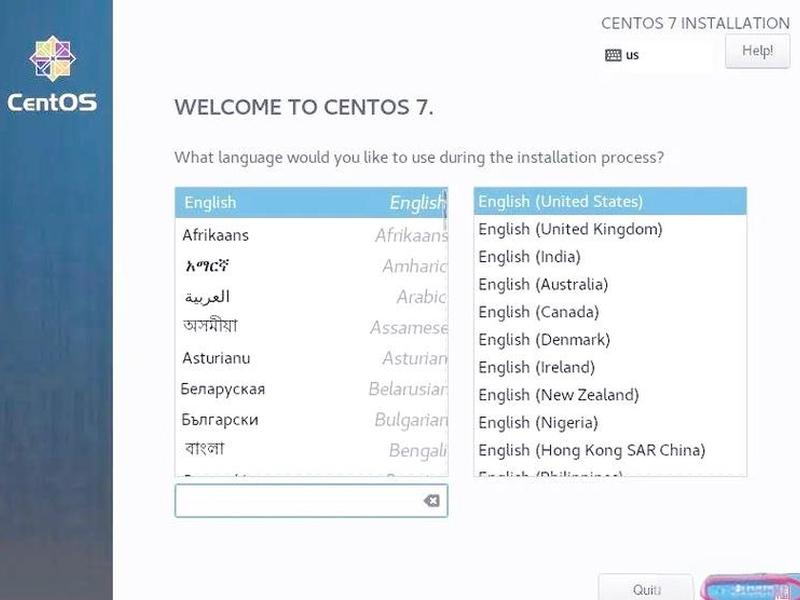800x600 pixels.
Task: Select Assamese language row
Action: click(x=311, y=327)
